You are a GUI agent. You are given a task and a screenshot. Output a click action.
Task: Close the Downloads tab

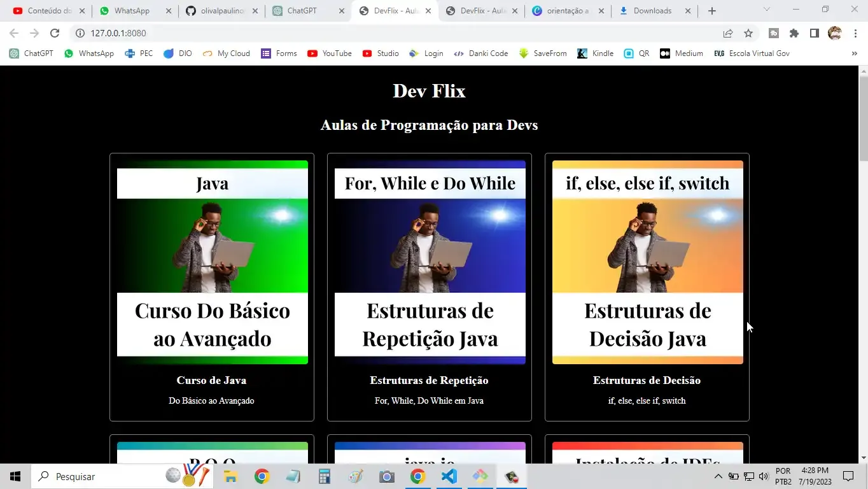coord(687,11)
